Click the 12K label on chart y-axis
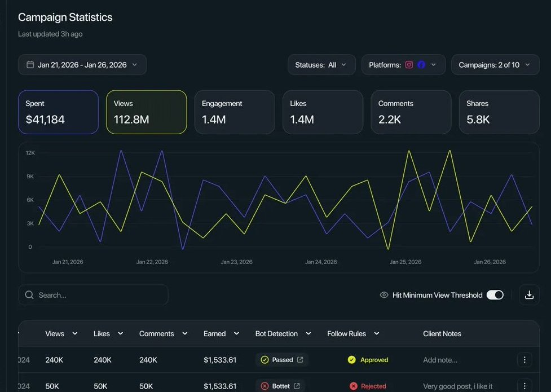The image size is (551, 392). point(30,153)
